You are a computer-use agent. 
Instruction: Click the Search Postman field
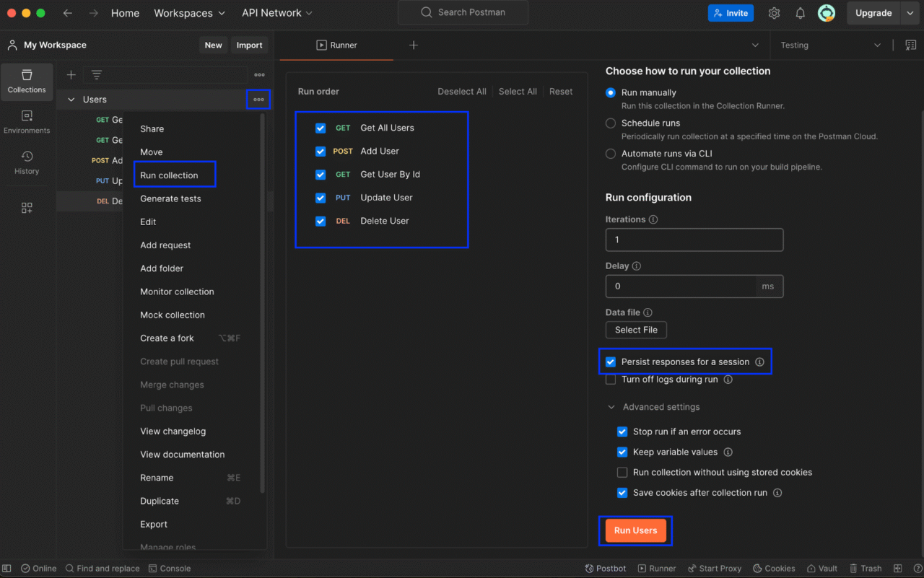click(x=463, y=12)
